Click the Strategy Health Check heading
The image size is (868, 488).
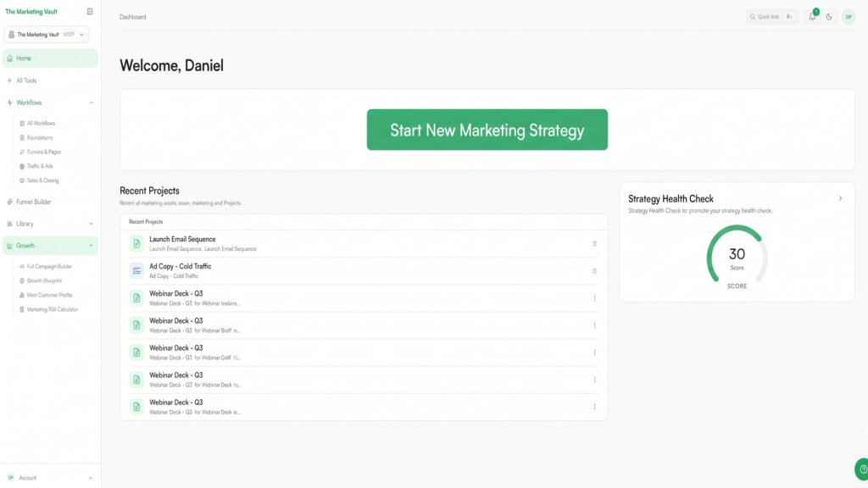[x=670, y=198]
